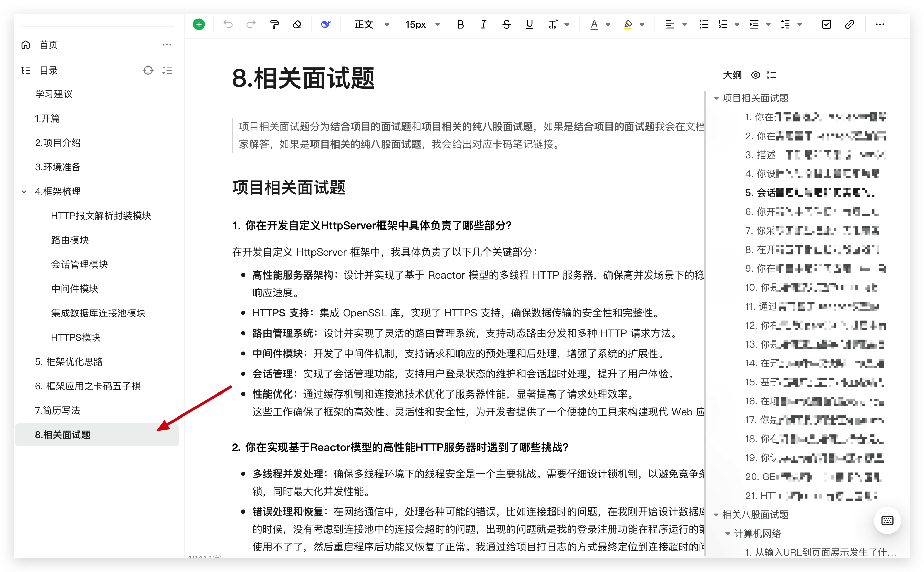This screenshot has height=572, width=924.
Task: Apply the red font color
Action: (594, 25)
